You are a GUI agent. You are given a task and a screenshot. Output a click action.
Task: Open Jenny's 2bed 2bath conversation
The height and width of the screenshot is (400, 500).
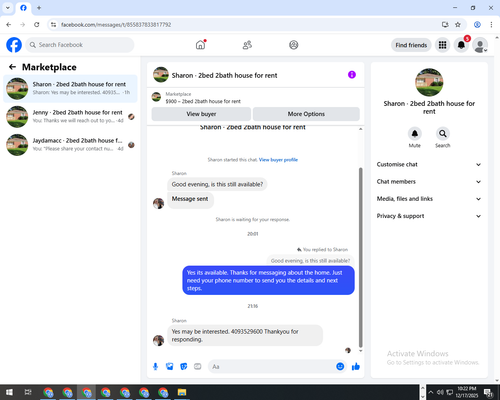point(70,116)
